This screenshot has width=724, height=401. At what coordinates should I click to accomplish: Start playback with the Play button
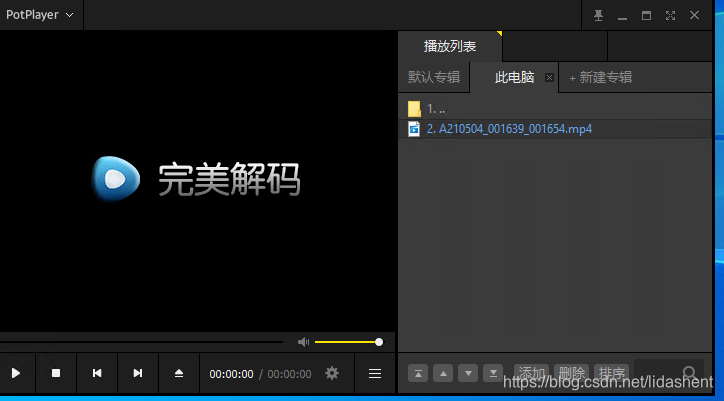16,373
